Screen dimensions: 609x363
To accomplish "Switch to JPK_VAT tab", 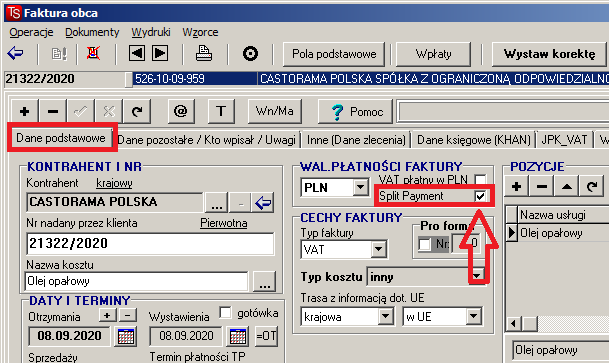I will pyautogui.click(x=564, y=140).
